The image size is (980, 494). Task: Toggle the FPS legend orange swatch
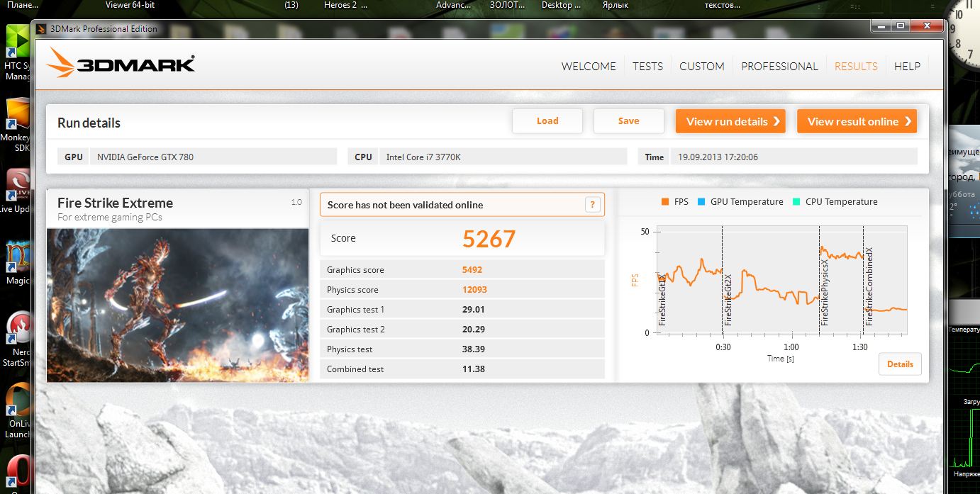tap(665, 202)
